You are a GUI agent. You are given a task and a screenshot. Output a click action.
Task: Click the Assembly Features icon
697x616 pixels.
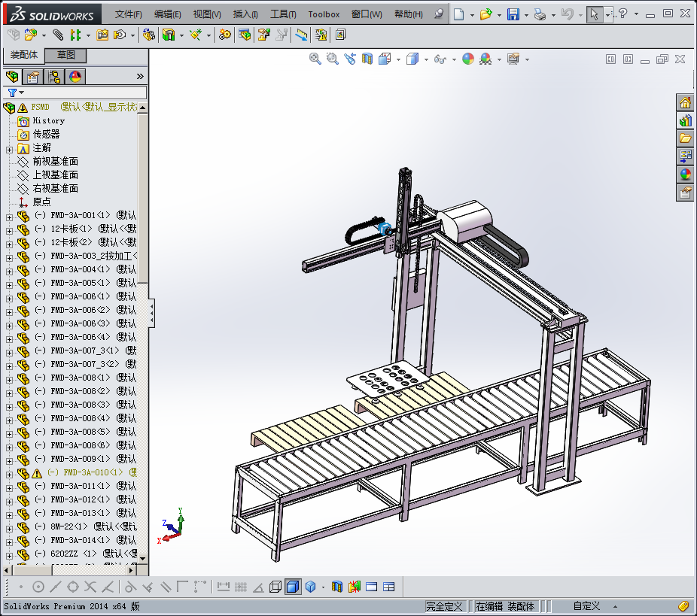pos(169,35)
